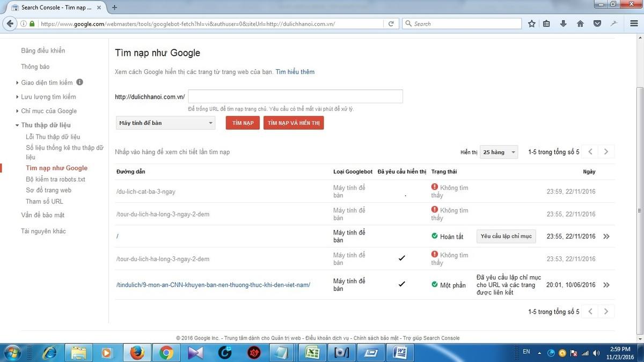
Task: Save page to Pocket icon
Action: 597,24
